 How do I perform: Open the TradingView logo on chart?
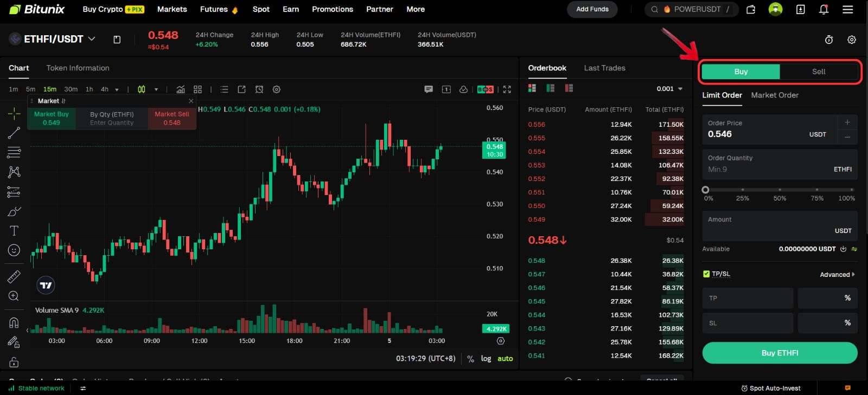[46, 286]
